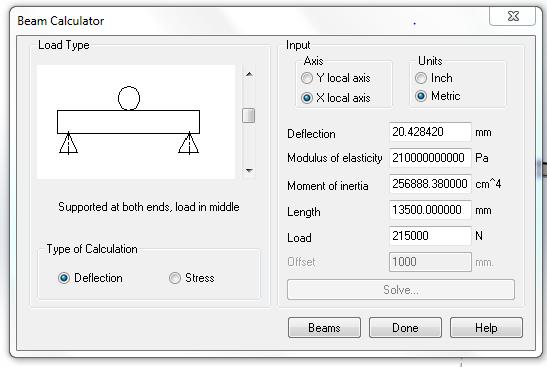Click the Length input field
Screen dimensions: 547x367
430,210
